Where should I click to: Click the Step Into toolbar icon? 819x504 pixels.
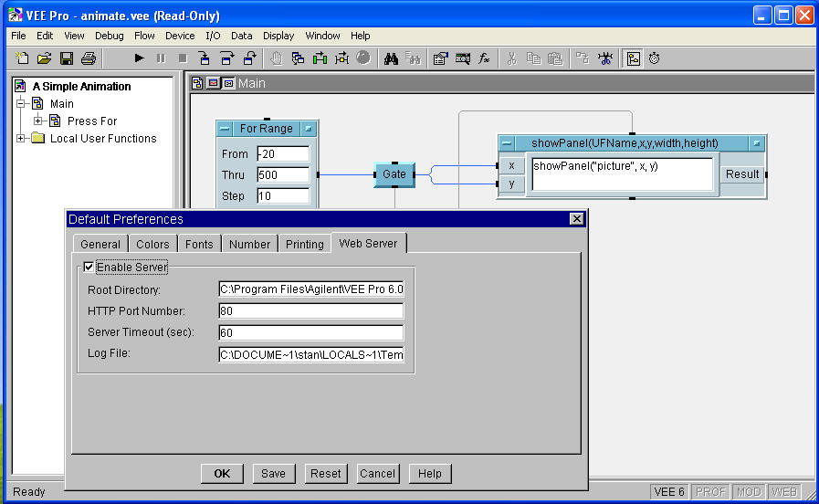pyautogui.click(x=205, y=58)
